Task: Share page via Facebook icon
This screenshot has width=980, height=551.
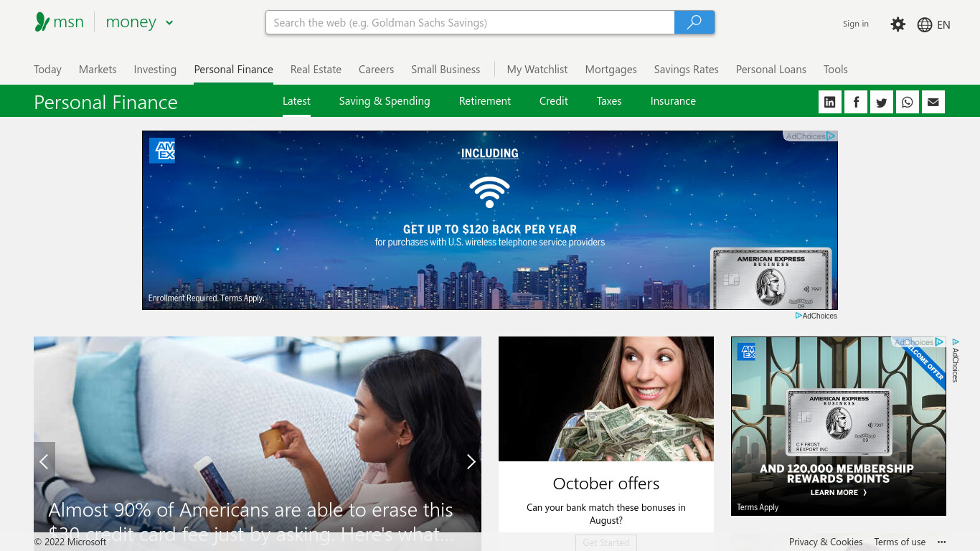Action: coord(856,102)
